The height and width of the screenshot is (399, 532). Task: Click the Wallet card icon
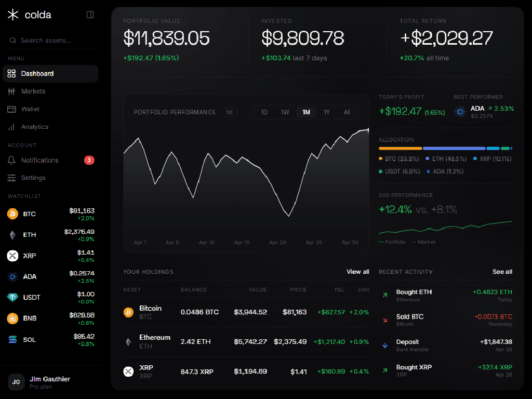coord(11,109)
